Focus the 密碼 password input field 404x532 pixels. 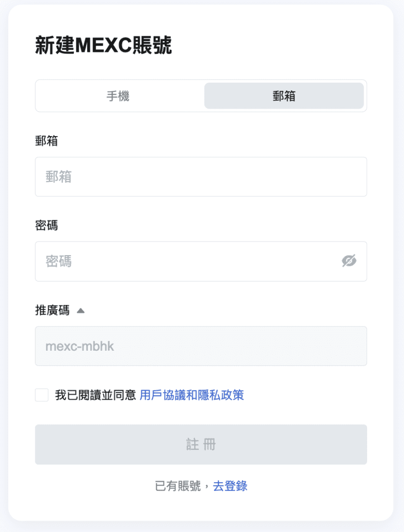pos(201,261)
